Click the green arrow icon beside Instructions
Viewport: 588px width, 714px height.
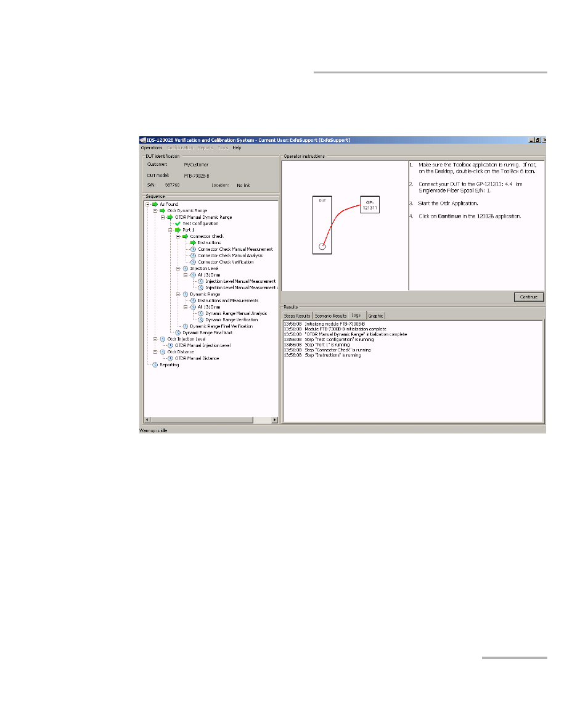[193, 243]
